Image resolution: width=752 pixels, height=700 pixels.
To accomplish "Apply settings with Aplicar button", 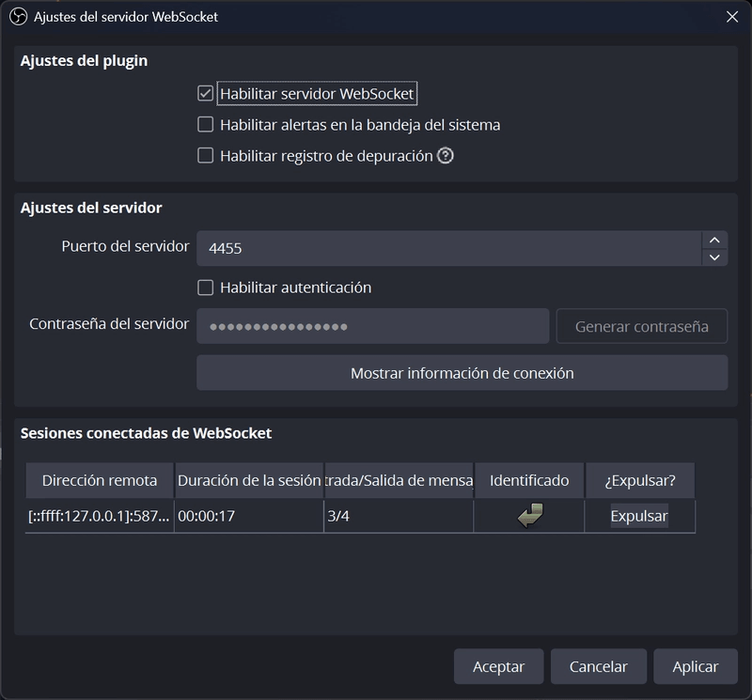I will pos(696,666).
